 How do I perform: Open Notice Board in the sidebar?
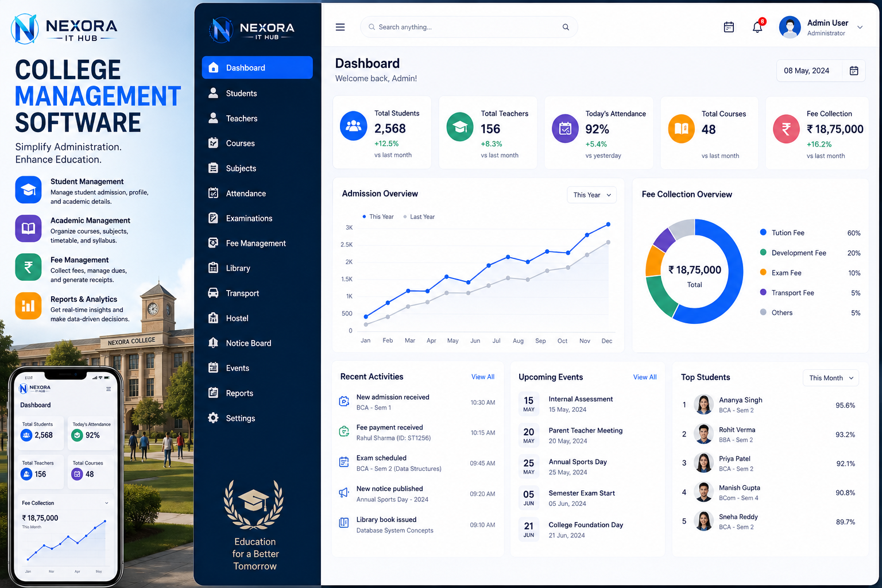click(x=257, y=343)
